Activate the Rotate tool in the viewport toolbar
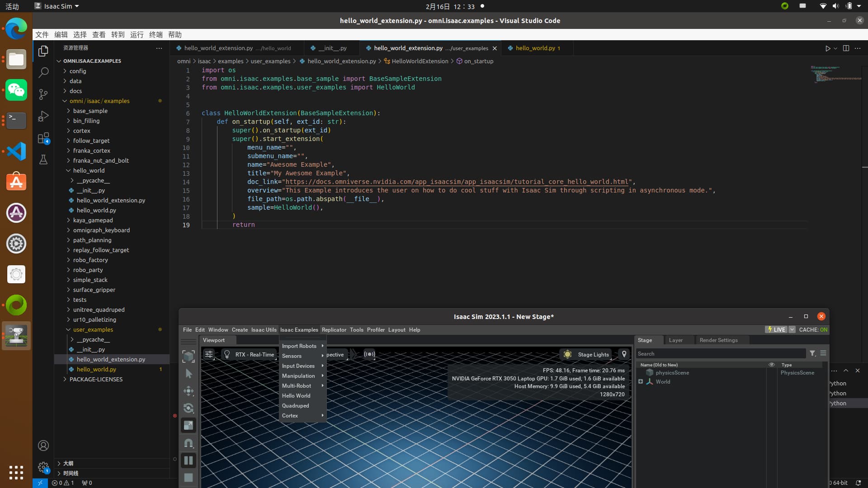 pos(189,408)
